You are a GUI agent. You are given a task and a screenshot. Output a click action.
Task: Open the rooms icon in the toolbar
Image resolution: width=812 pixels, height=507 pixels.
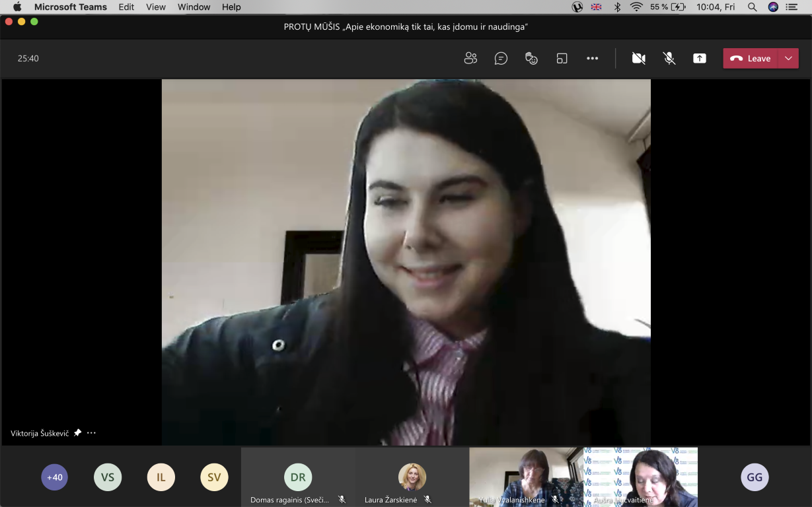pos(562,58)
